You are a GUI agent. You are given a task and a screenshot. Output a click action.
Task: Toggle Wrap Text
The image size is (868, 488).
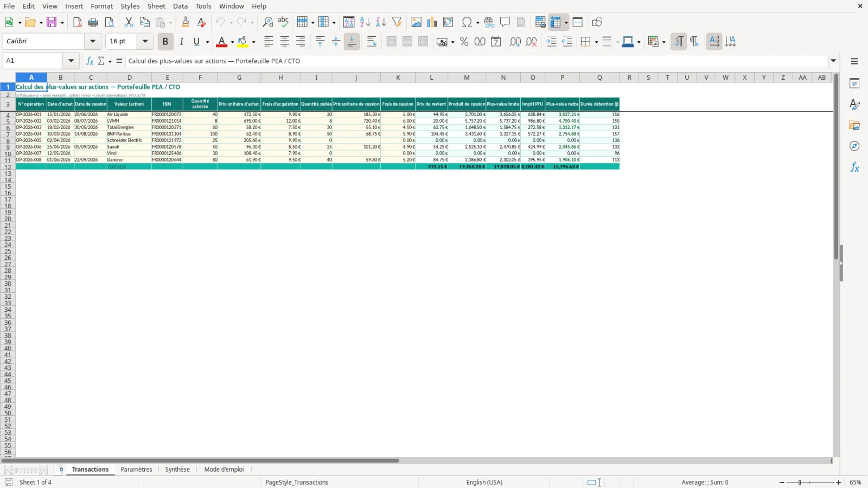coord(372,42)
